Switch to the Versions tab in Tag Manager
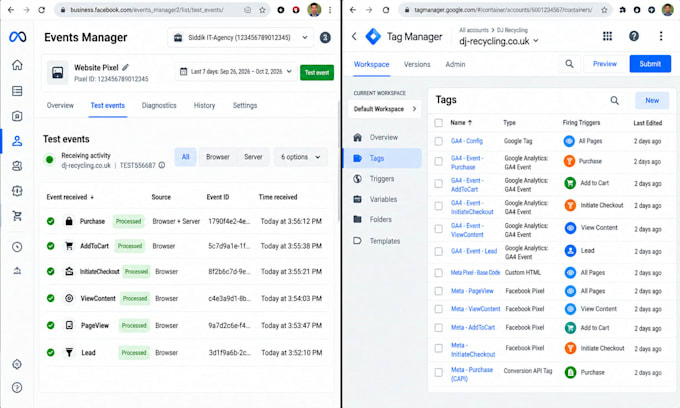 417,64
